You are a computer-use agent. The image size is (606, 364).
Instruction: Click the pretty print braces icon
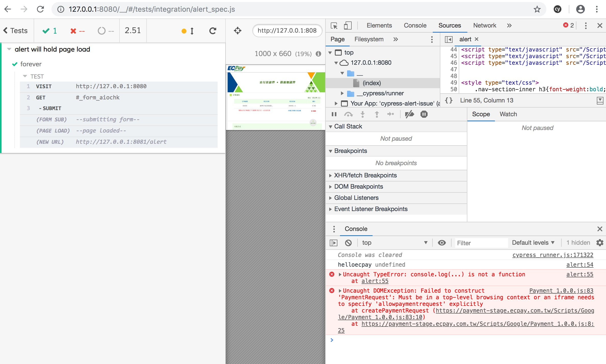click(449, 100)
